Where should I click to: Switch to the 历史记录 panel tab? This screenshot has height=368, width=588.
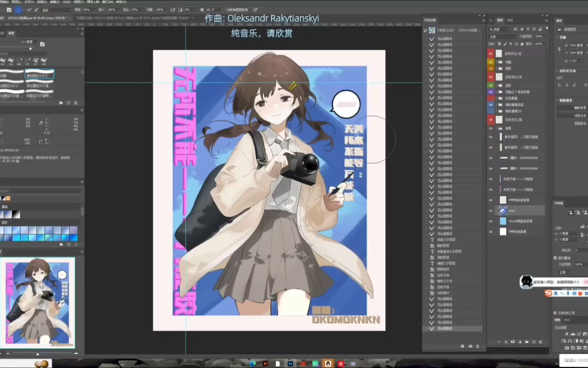[430, 20]
